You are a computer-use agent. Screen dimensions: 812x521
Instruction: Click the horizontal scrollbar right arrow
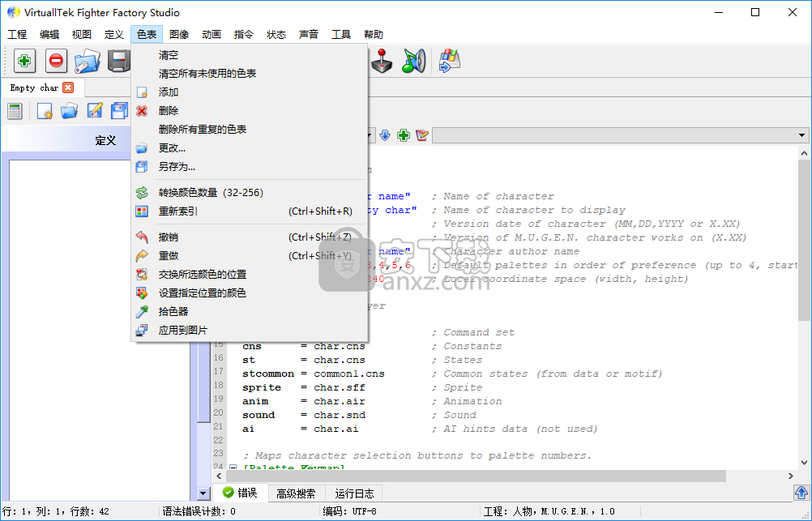click(790, 476)
